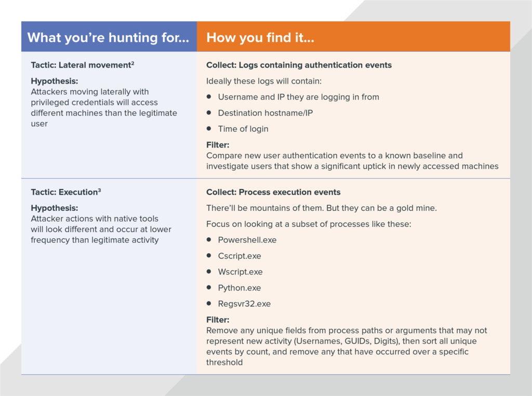Click 'Hypothesis:' label in the Lateral movement cell
The image size is (532, 396).
54,81
